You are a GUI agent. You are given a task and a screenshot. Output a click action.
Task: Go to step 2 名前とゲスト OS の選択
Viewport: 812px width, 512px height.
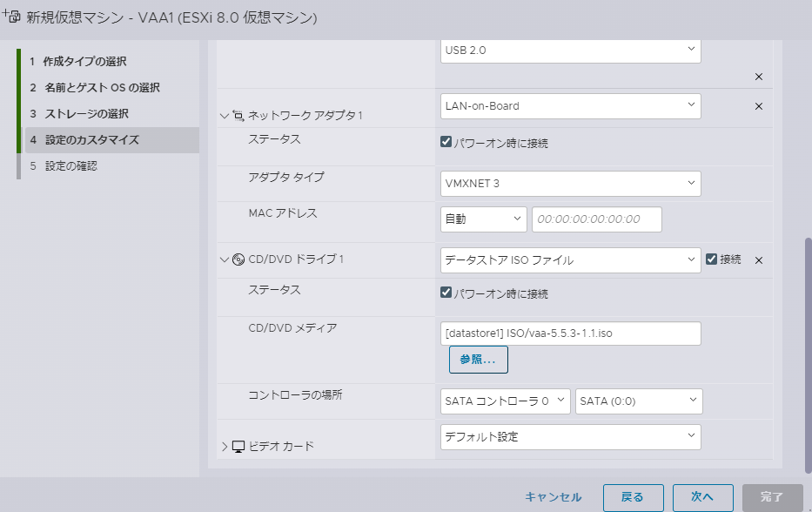tap(101, 88)
